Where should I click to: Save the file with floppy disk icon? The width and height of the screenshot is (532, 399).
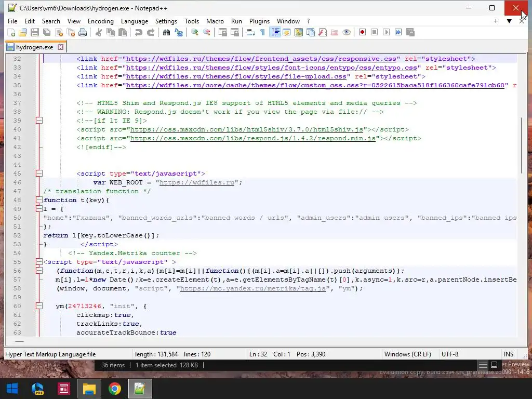point(35,32)
